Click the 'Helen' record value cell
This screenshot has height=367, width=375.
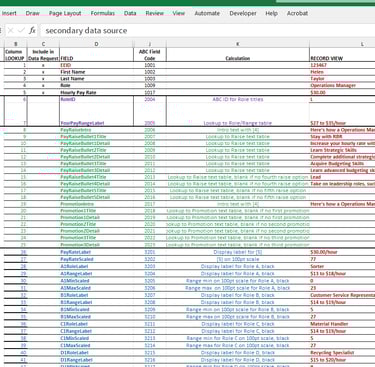point(342,72)
